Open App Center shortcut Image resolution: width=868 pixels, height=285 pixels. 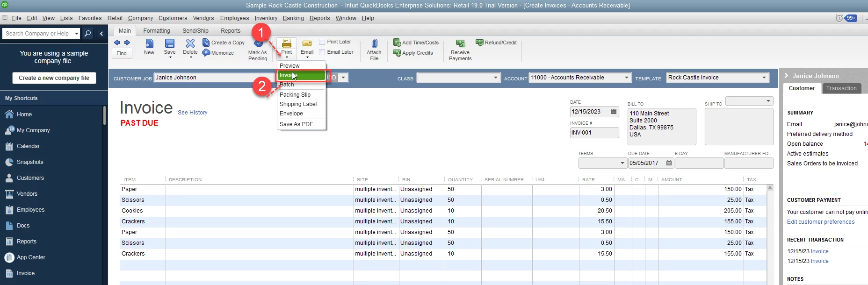25,257
